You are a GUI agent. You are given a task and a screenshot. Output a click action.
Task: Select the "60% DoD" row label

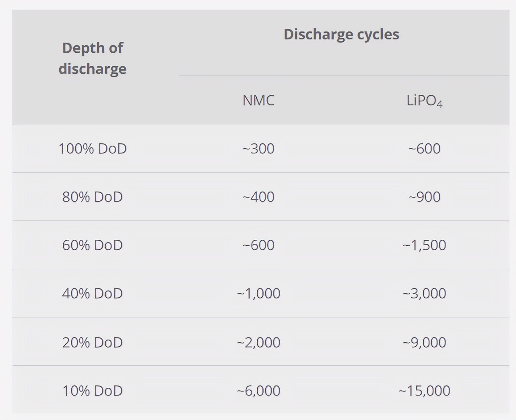93,245
